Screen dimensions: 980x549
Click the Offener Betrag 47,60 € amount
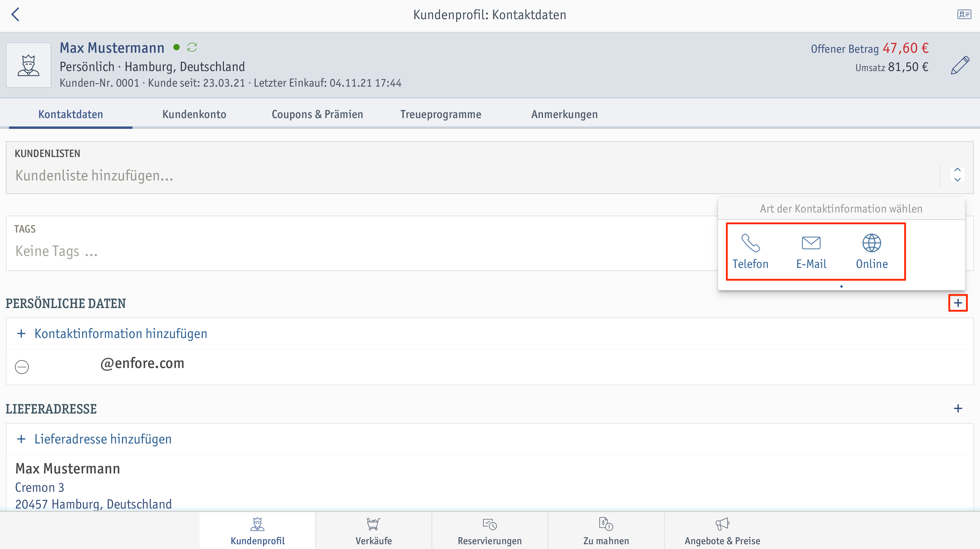870,48
